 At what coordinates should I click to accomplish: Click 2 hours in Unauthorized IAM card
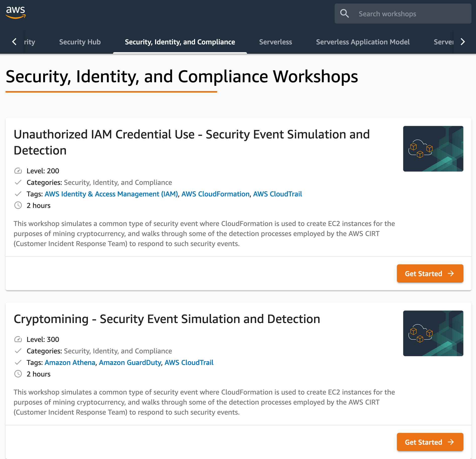point(38,205)
